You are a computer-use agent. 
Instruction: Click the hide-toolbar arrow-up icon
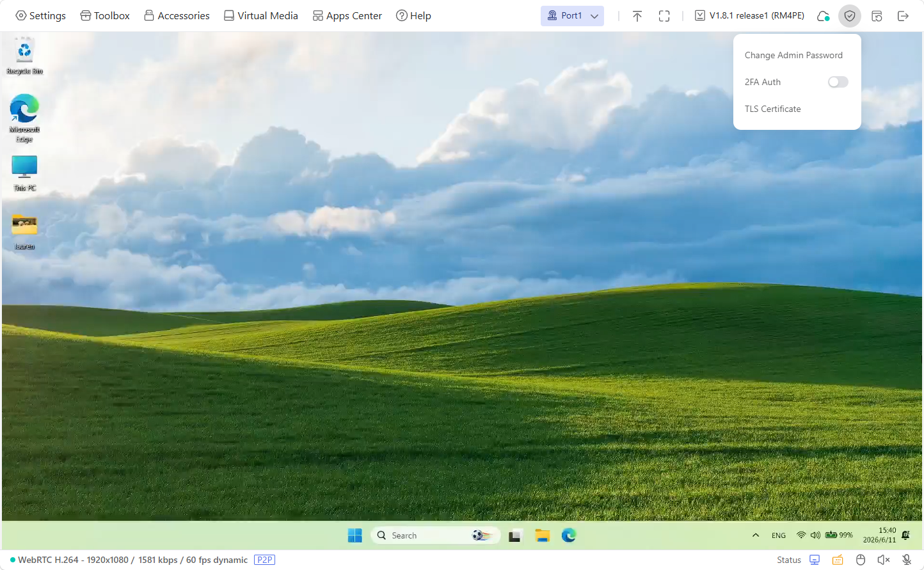[637, 16]
